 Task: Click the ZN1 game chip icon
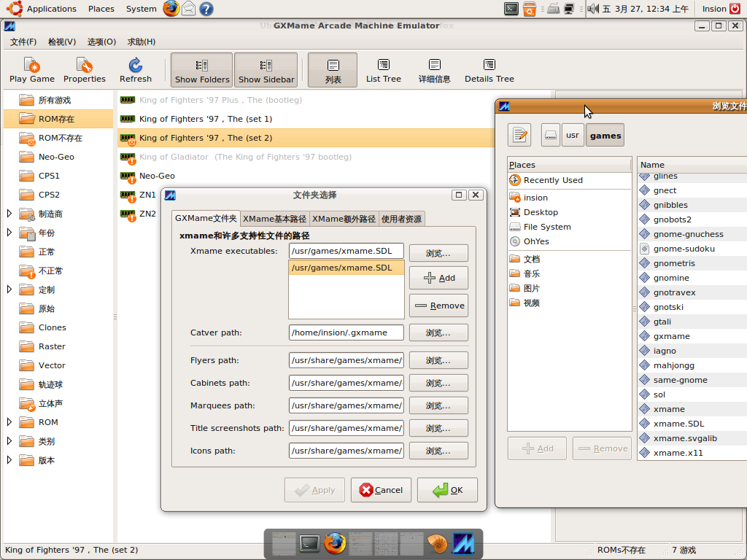128,195
